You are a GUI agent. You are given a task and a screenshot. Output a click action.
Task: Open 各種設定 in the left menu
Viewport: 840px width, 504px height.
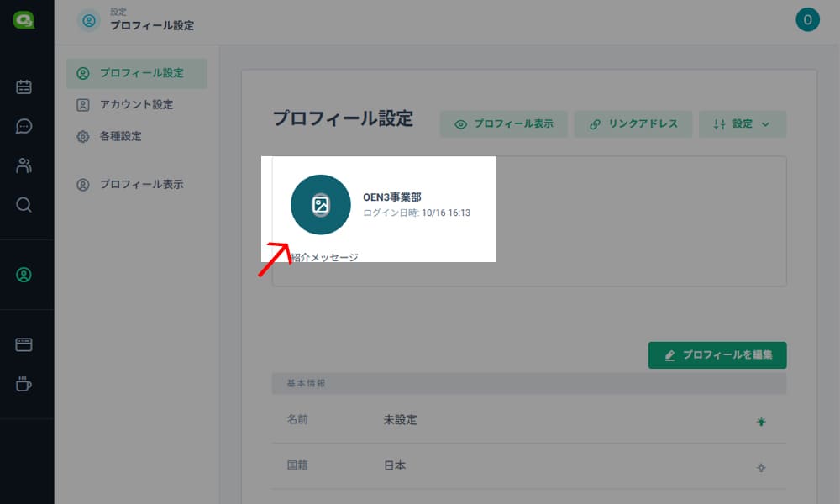click(x=120, y=136)
